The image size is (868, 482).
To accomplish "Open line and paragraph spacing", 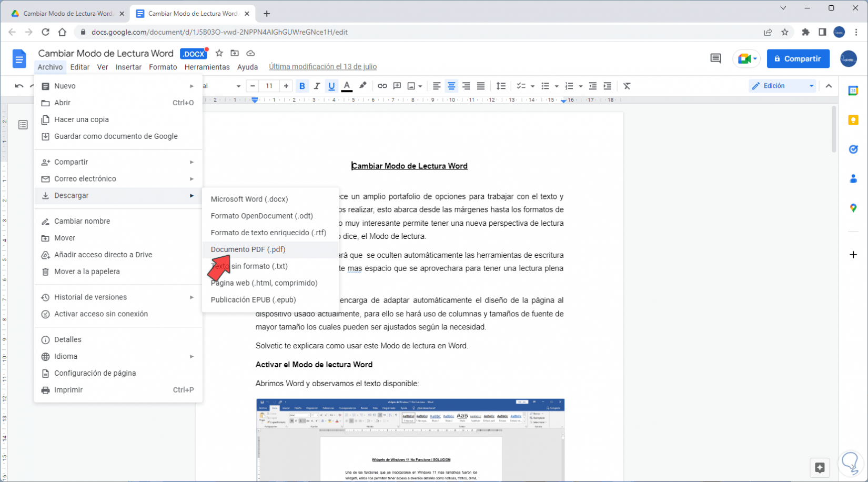I will (x=501, y=86).
